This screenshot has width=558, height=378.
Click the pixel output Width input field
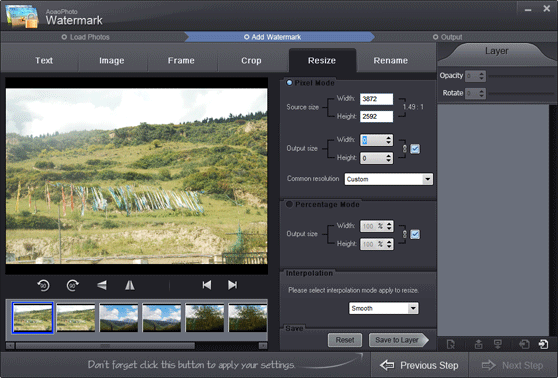tap(373, 140)
